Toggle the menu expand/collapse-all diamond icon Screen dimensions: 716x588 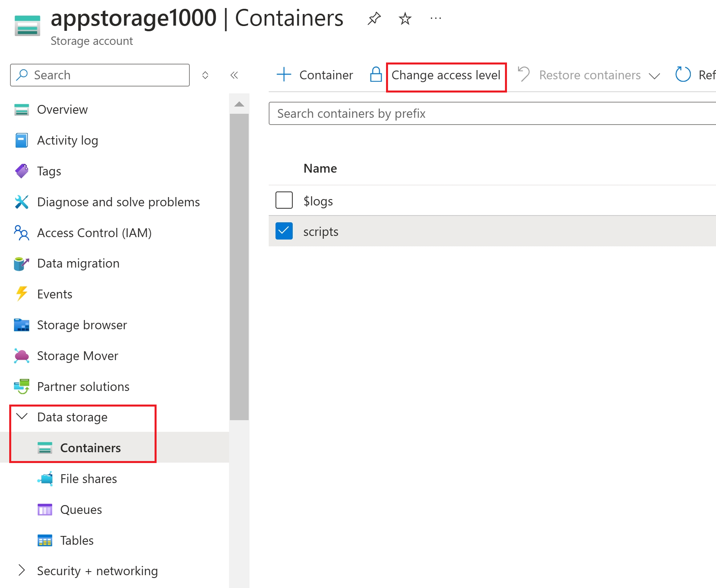(205, 75)
